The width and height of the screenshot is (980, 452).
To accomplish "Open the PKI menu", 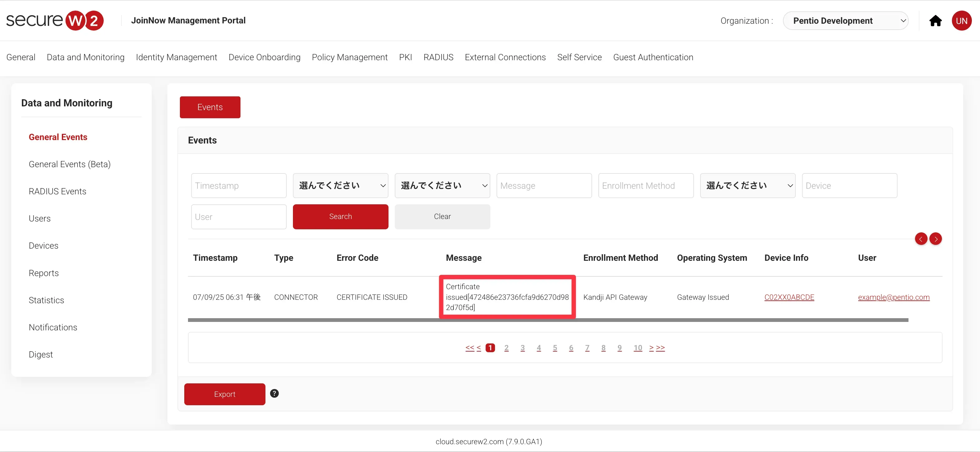I will pos(405,57).
